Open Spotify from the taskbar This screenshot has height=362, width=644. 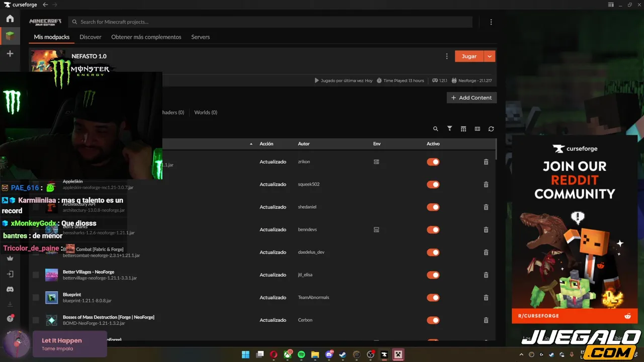coord(301,354)
